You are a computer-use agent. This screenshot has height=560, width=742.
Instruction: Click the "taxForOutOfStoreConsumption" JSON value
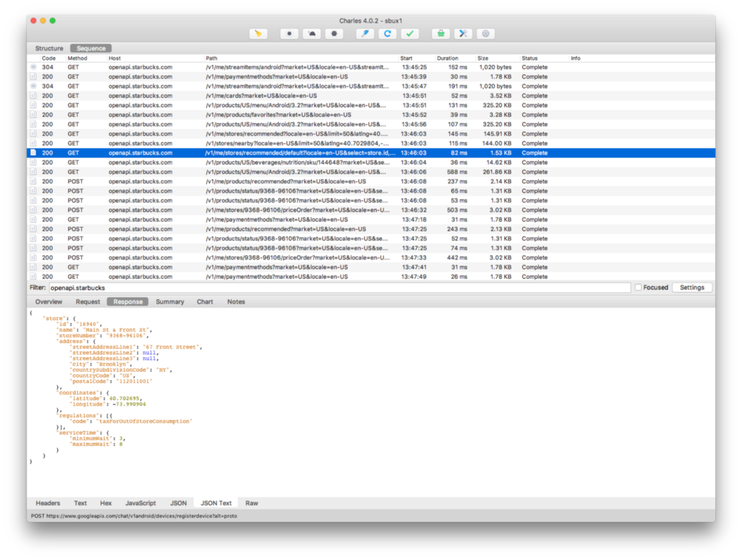145,421
